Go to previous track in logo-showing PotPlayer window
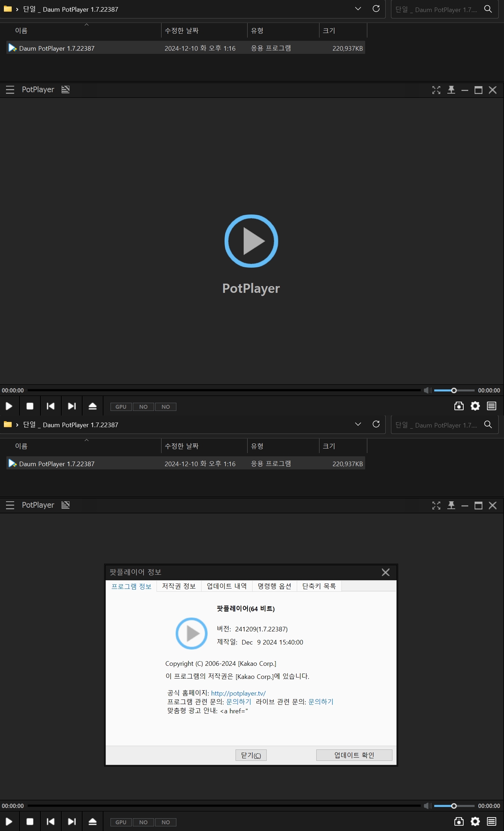 (x=51, y=406)
